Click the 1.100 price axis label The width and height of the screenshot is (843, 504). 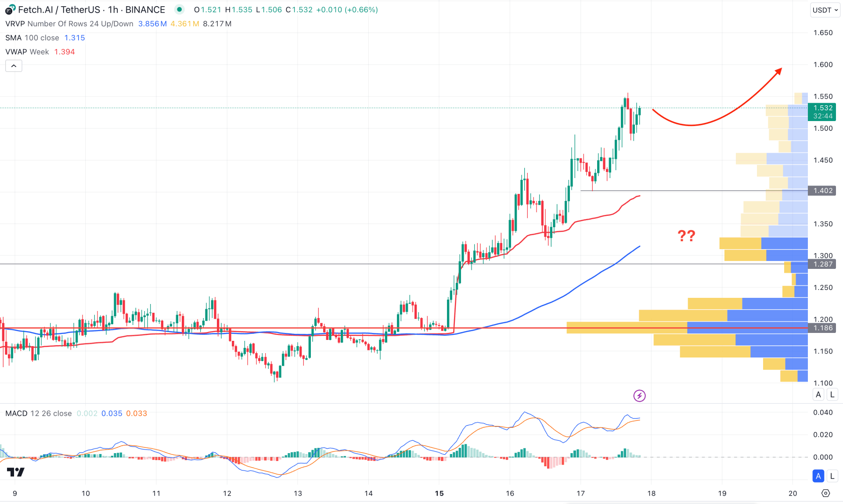(823, 383)
